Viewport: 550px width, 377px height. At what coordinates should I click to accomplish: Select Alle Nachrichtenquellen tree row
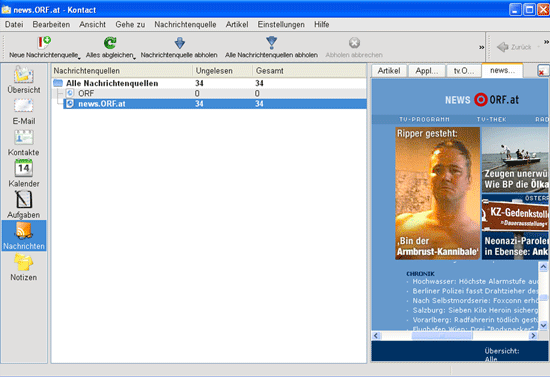[x=209, y=83]
